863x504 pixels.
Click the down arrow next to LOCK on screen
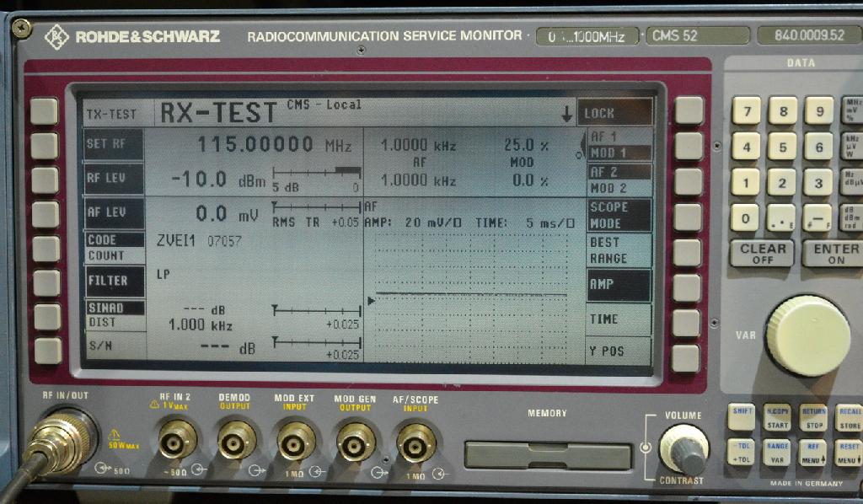pyautogui.click(x=566, y=115)
